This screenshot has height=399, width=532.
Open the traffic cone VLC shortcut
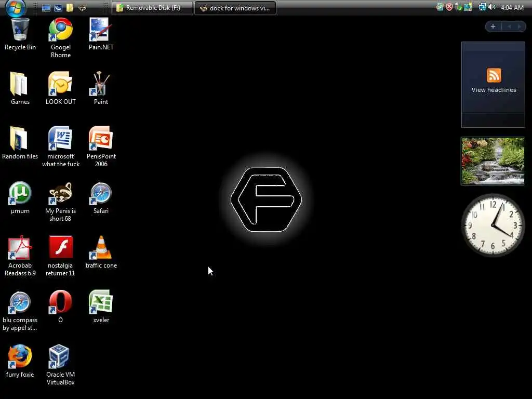point(101,252)
